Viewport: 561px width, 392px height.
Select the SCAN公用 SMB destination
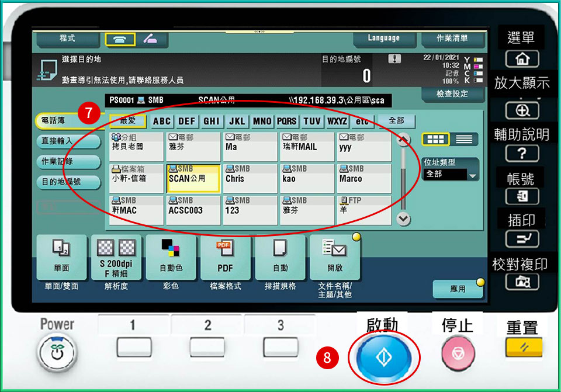tap(193, 178)
